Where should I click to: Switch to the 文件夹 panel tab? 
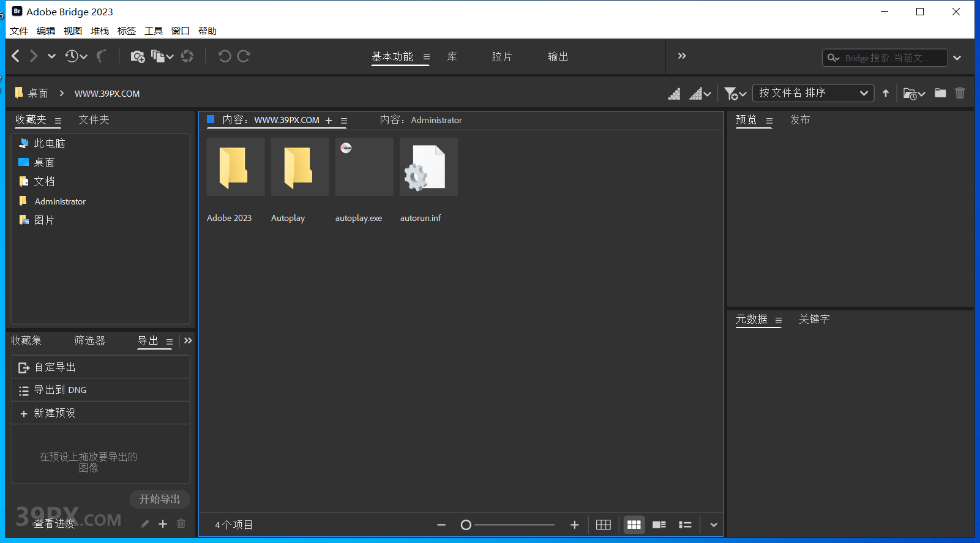coord(94,120)
